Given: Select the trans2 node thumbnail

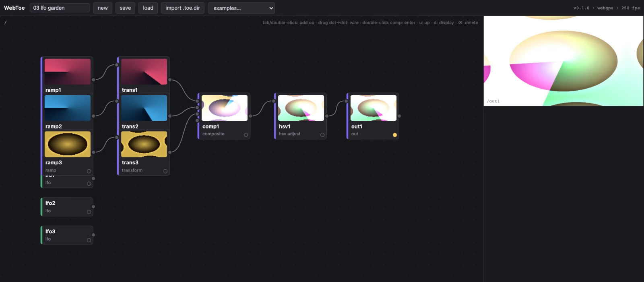Looking at the screenshot, I should click(x=144, y=108).
